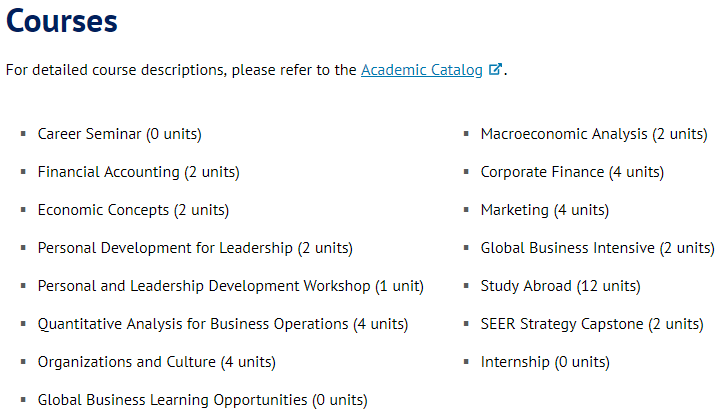Click the external link icon beside Academic Catalog
This screenshot has width=725, height=414.
coord(495,69)
